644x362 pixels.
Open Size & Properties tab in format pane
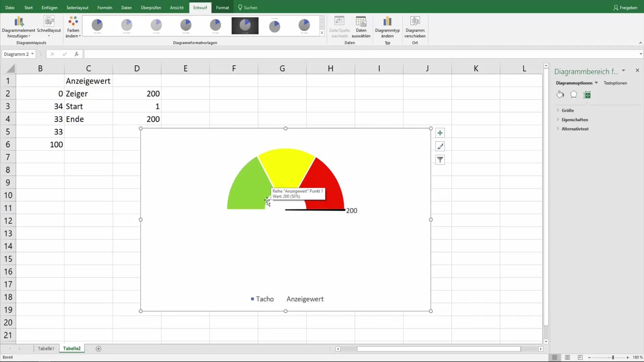[587, 95]
